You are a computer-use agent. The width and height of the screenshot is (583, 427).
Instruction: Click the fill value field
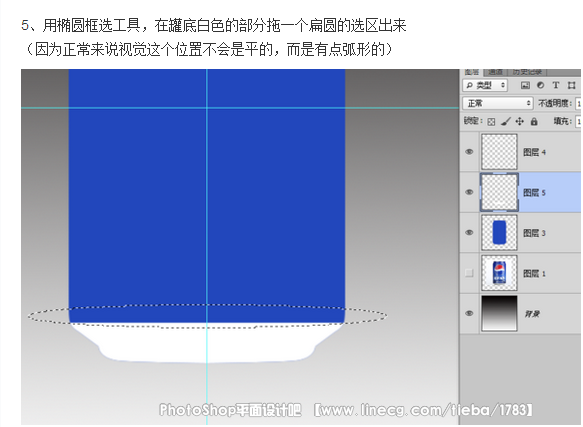tap(578, 121)
